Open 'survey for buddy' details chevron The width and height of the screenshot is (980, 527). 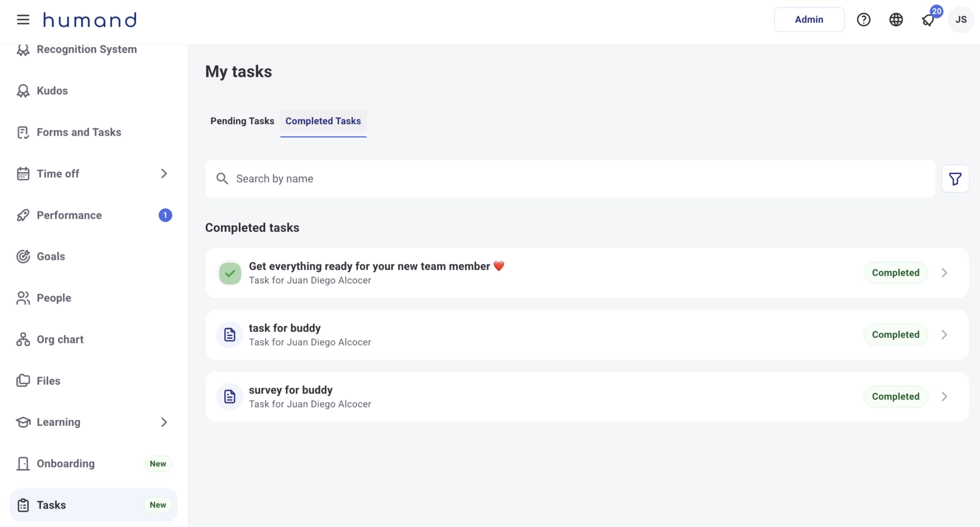point(944,396)
